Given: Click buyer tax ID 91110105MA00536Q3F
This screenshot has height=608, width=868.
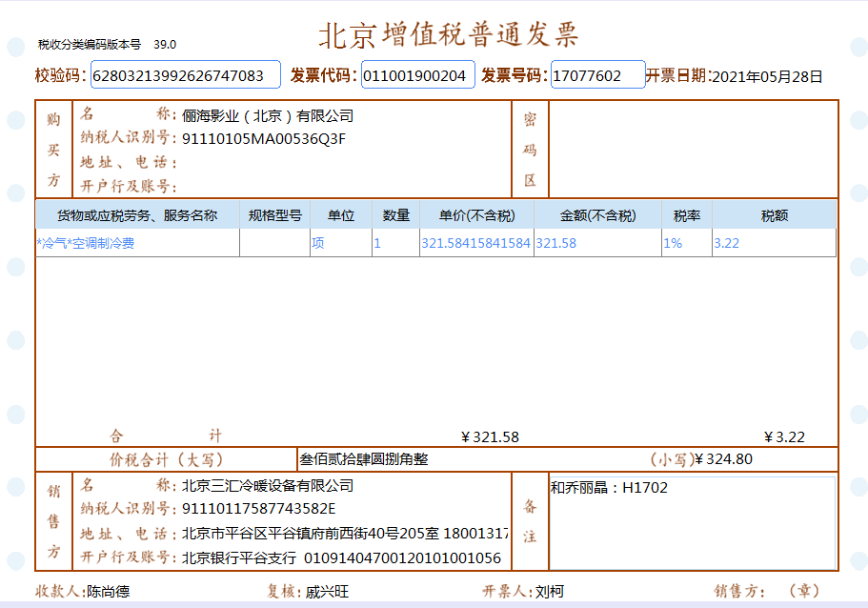Looking at the screenshot, I should [264, 138].
